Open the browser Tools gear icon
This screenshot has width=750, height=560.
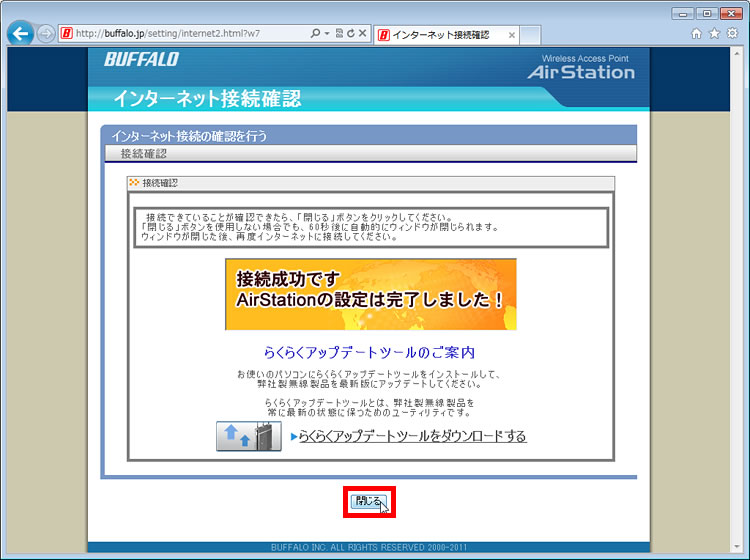point(732,33)
